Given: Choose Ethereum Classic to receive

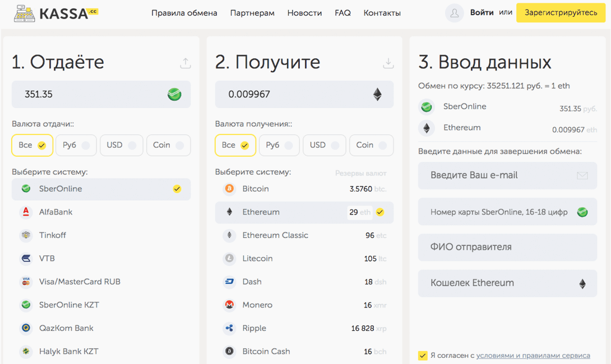Looking at the screenshot, I should tap(304, 235).
